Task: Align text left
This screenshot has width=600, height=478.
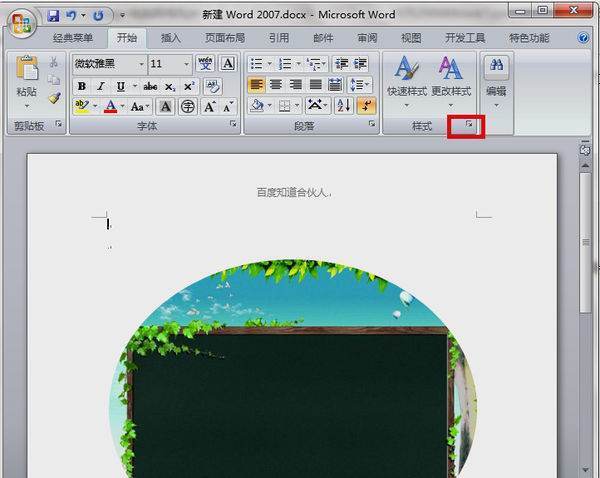Action: tap(256, 85)
